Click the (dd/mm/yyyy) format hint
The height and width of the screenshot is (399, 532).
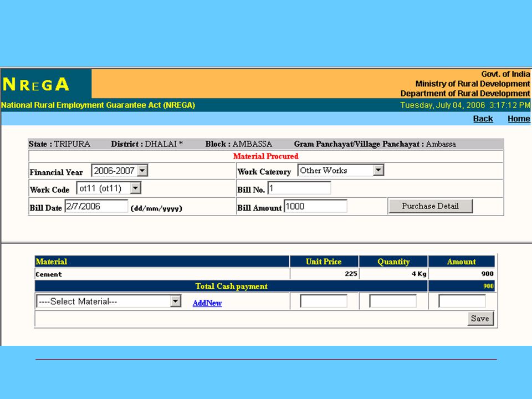pyautogui.click(x=156, y=208)
